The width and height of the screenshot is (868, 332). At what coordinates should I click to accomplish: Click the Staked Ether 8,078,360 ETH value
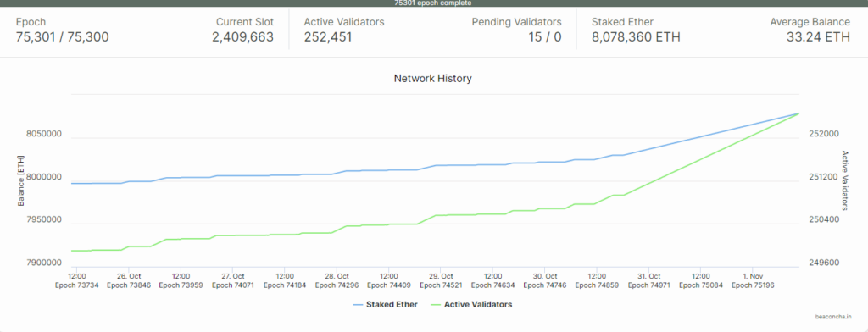(636, 37)
